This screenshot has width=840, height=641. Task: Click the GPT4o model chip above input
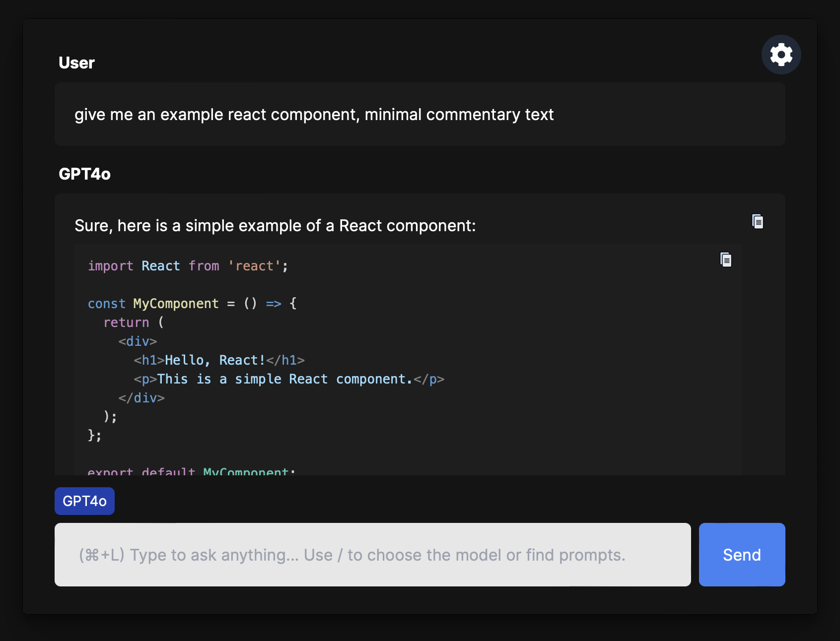coord(84,501)
